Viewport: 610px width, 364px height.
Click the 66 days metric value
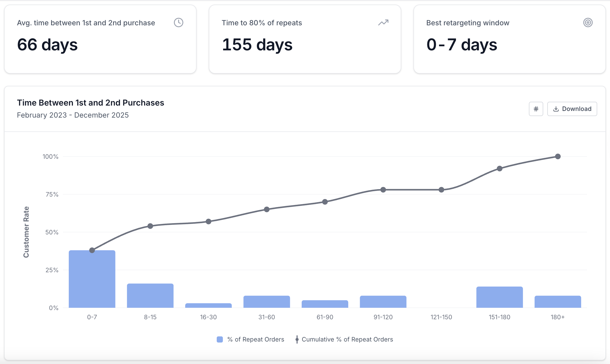(47, 45)
